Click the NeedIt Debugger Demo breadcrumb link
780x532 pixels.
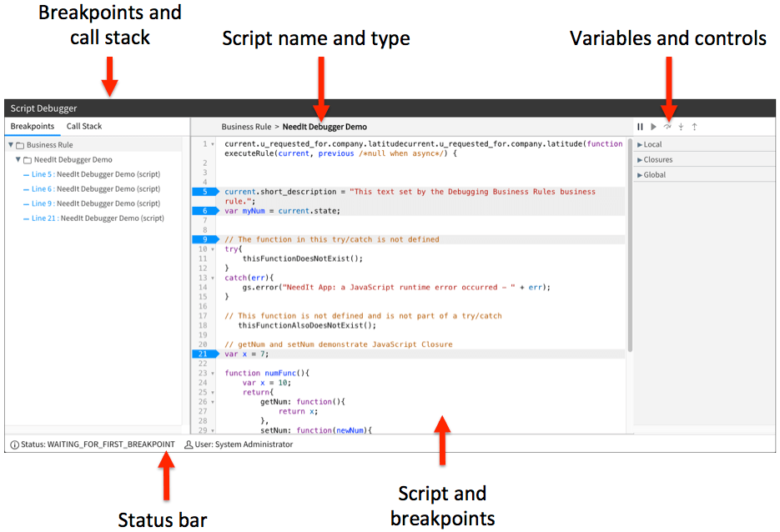pyautogui.click(x=325, y=127)
